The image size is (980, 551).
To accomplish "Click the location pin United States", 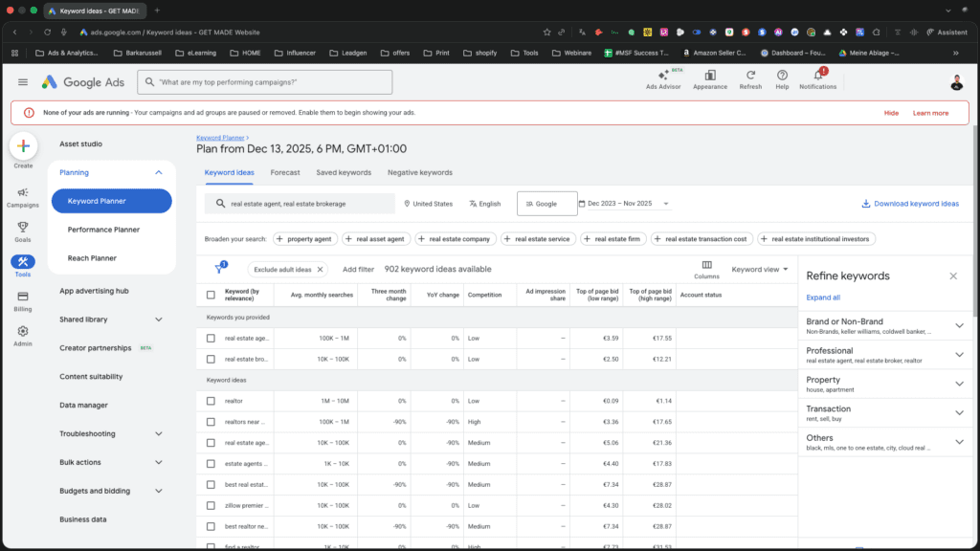I will click(x=428, y=204).
